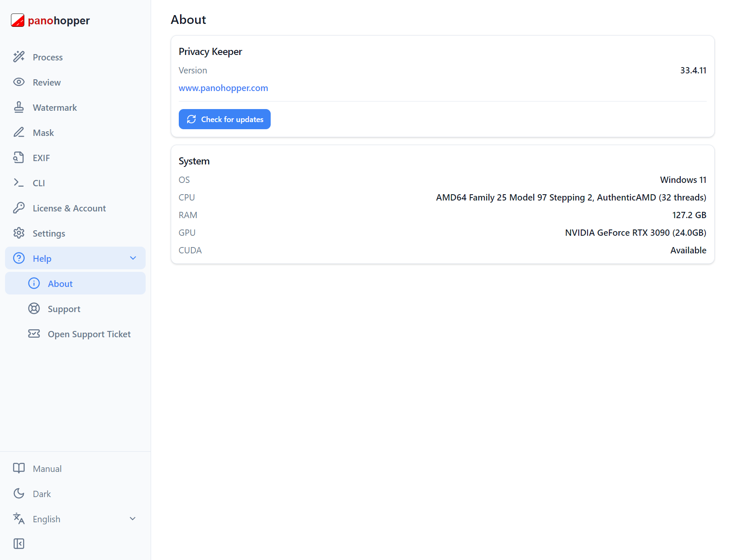
Task: Open the Support submenu item
Action: 75,308
